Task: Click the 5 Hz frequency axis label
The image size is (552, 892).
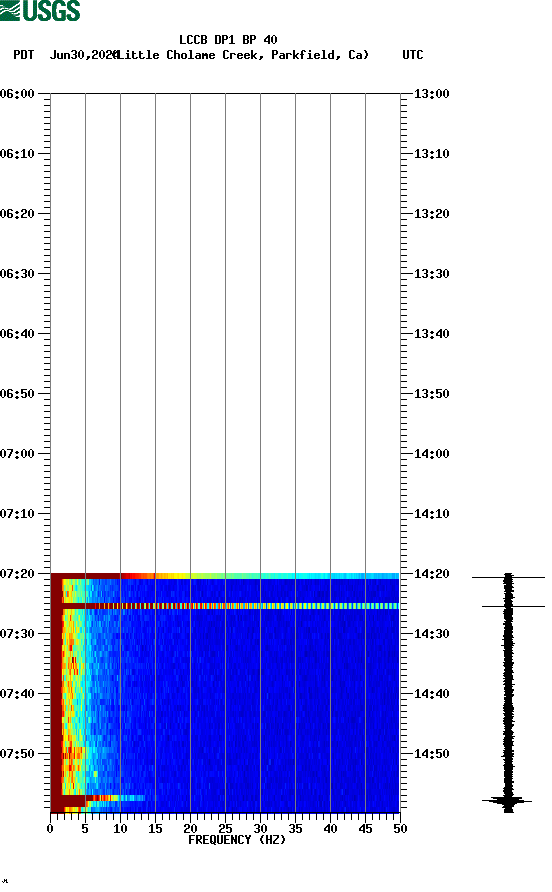Action: pyautogui.click(x=85, y=829)
